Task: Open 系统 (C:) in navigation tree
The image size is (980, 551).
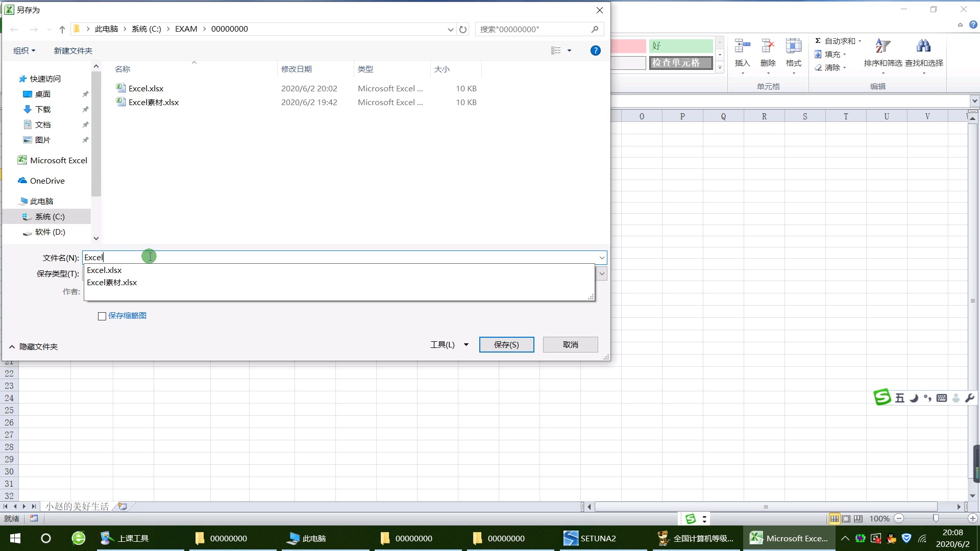Action: pos(50,217)
